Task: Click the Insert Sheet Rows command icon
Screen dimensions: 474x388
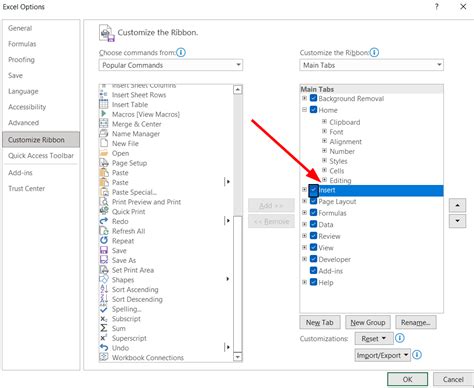Action: pyautogui.click(x=104, y=95)
